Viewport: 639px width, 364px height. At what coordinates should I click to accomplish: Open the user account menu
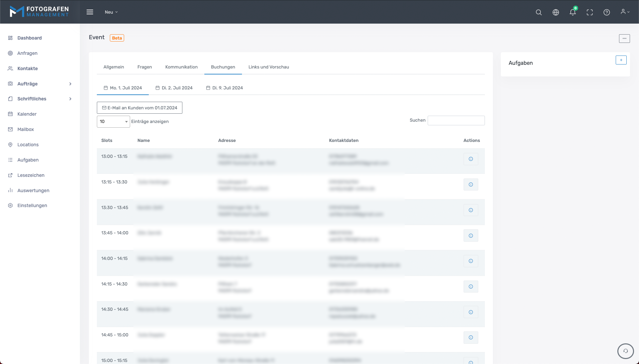(x=625, y=12)
